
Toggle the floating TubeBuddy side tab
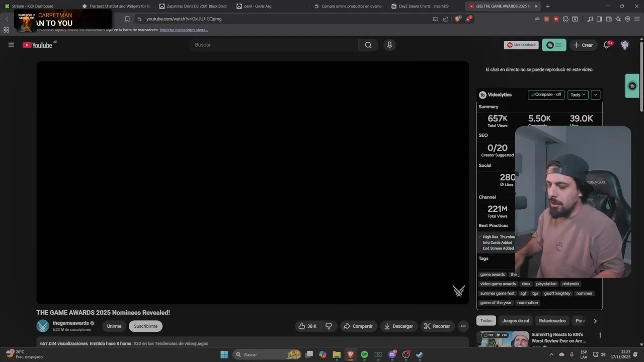point(632,86)
